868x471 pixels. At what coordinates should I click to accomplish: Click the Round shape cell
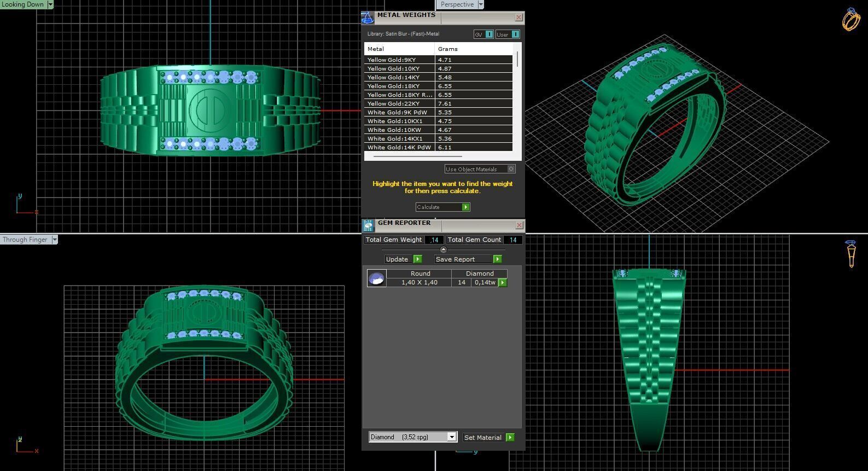[420, 274]
